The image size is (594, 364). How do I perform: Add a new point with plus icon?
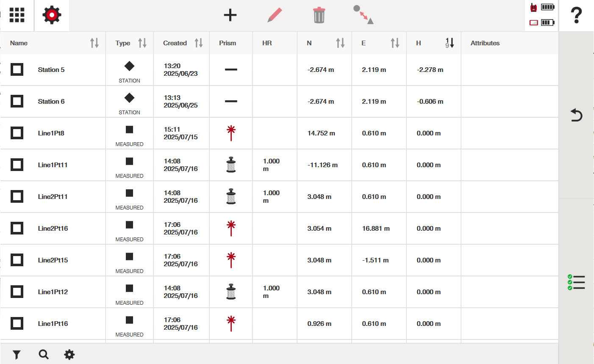point(230,15)
